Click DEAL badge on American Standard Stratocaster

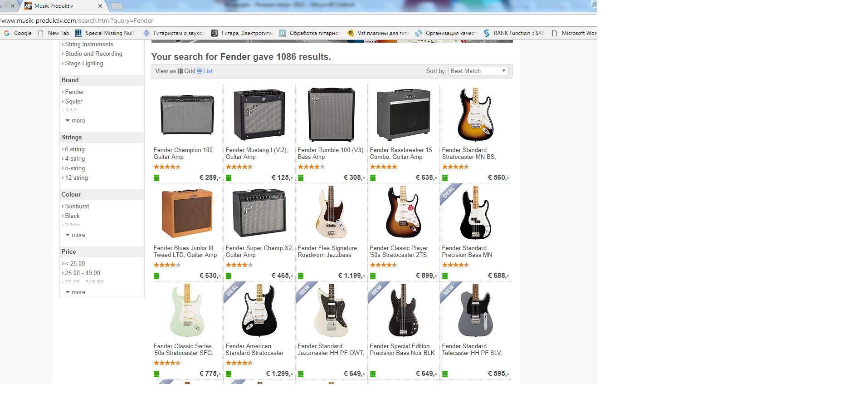point(232,291)
